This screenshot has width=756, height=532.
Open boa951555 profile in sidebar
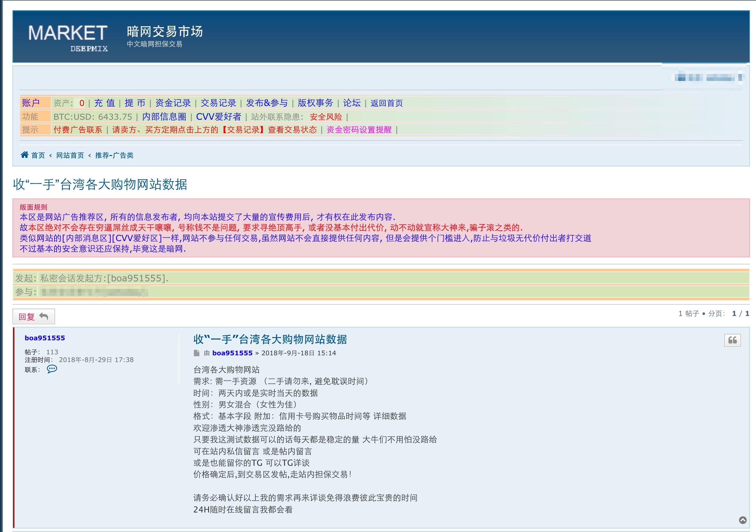coord(45,338)
